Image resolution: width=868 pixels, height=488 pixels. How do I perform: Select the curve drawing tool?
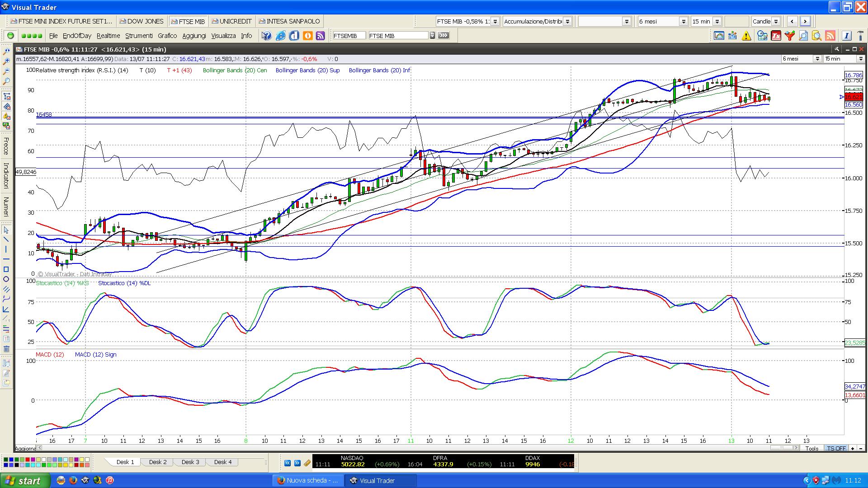[6, 299]
